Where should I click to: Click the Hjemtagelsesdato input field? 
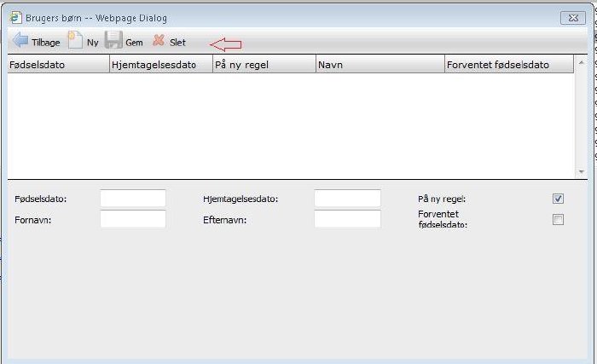pyautogui.click(x=347, y=199)
